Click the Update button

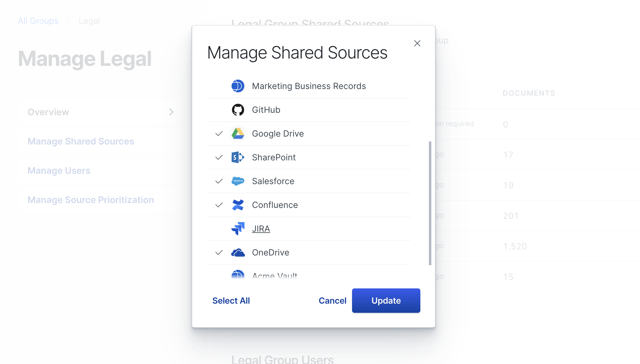[386, 301]
